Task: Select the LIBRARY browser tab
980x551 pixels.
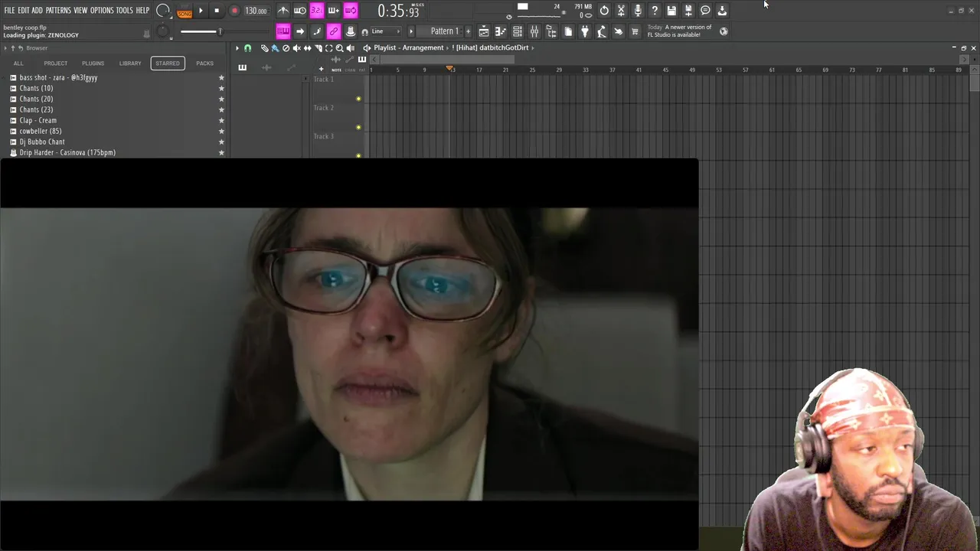Action: (x=130, y=64)
